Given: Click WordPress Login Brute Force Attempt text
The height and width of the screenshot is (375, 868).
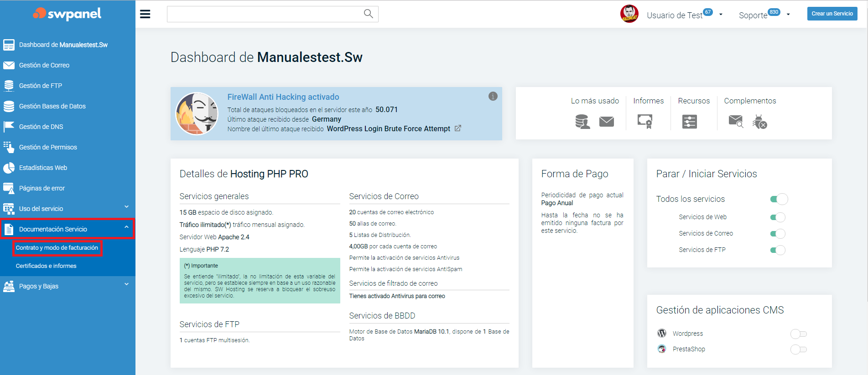Looking at the screenshot, I should click(389, 129).
